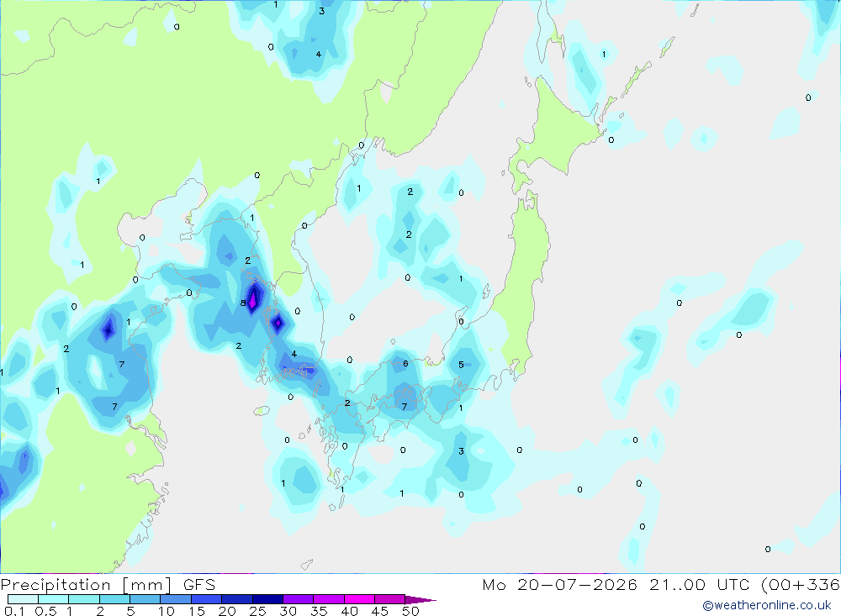The height and width of the screenshot is (616, 841).
Task: Click the 15–20 mm legend color segment
Action: click(207, 599)
